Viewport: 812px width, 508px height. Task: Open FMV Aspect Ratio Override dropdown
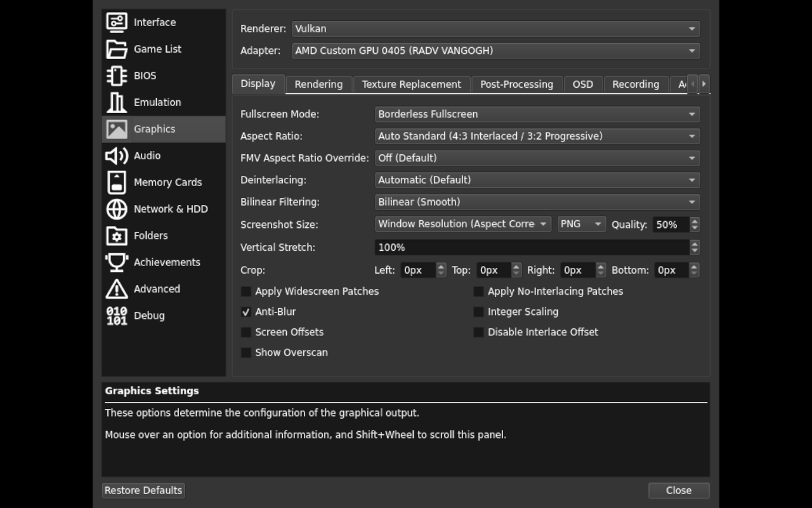point(537,158)
